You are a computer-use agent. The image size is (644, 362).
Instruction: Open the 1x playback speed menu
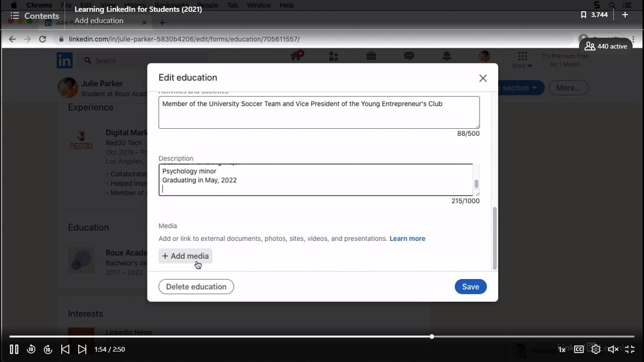pyautogui.click(x=562, y=349)
